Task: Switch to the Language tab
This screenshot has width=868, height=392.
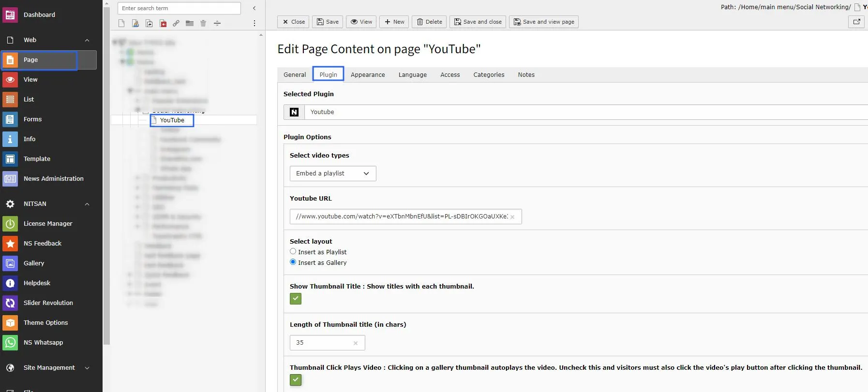Action: point(413,75)
